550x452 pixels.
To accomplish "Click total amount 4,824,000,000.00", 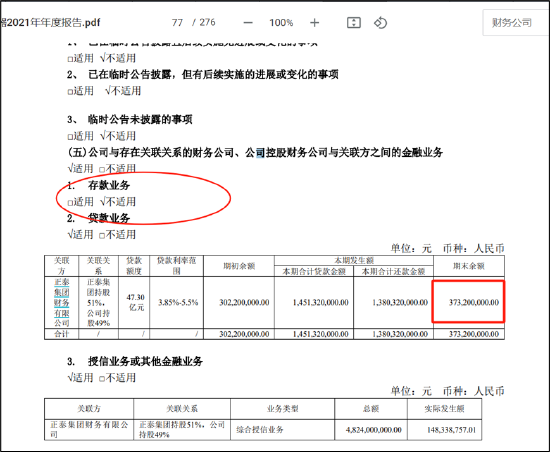I will [374, 430].
